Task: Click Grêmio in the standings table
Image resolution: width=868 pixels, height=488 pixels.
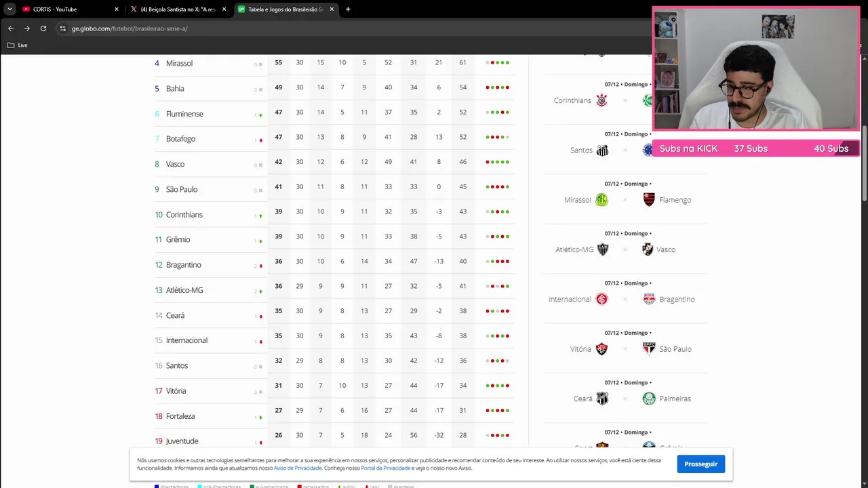Action: (x=178, y=240)
